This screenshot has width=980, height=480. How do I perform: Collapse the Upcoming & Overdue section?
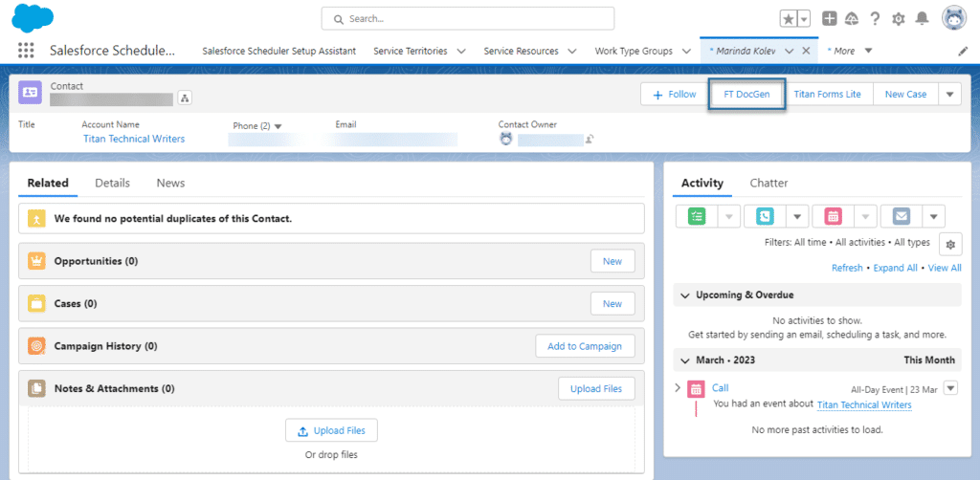pos(684,295)
